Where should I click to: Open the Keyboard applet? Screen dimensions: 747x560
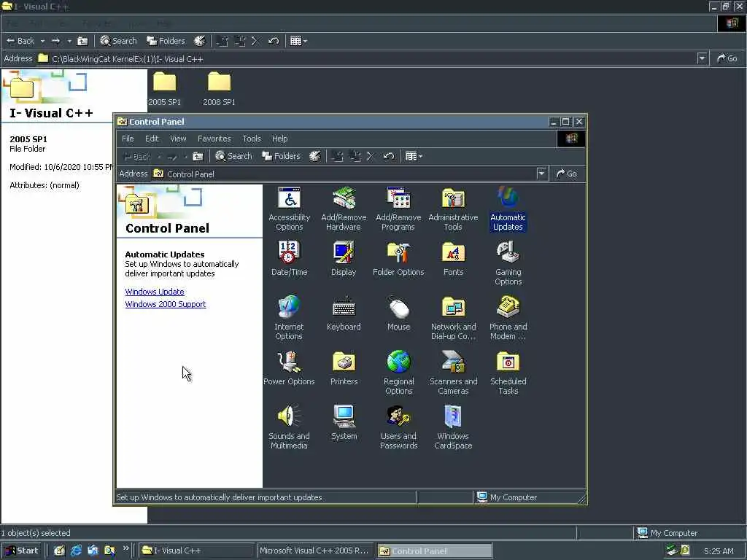point(344,314)
